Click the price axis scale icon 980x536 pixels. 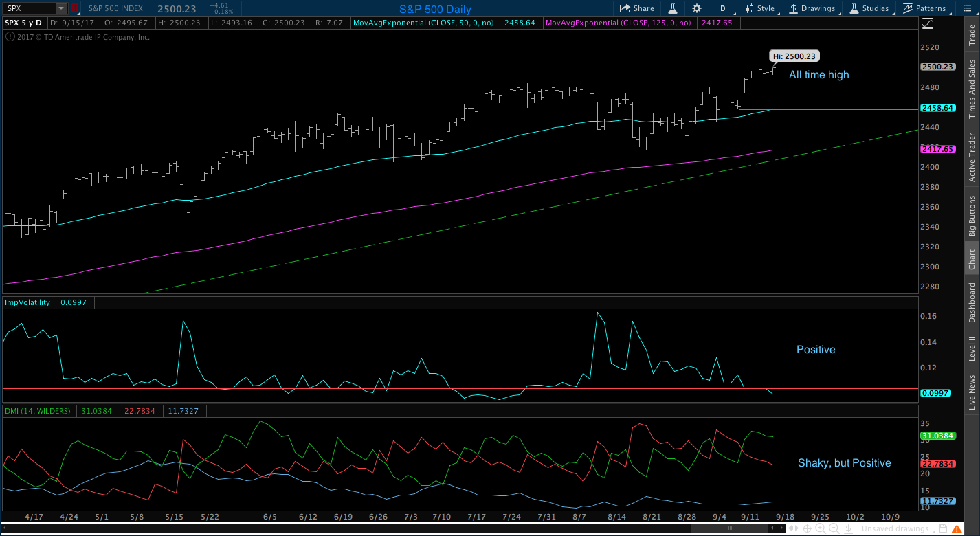pyautogui.click(x=928, y=23)
